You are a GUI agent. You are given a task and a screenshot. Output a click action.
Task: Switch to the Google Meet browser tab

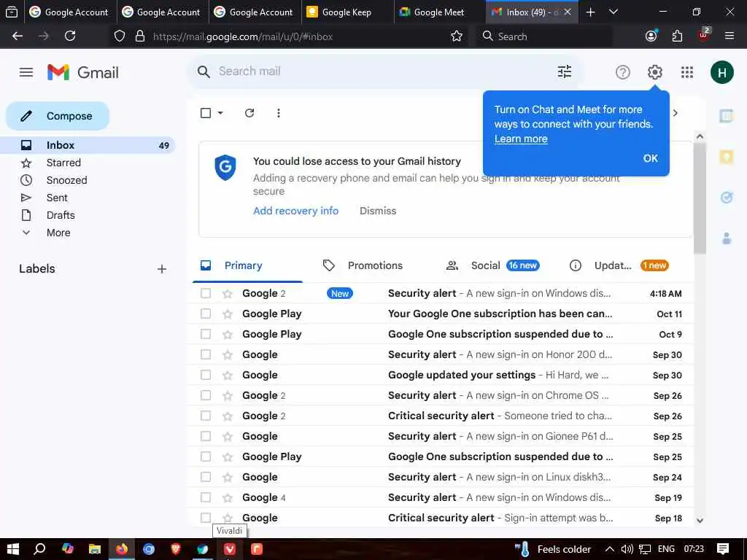click(438, 12)
